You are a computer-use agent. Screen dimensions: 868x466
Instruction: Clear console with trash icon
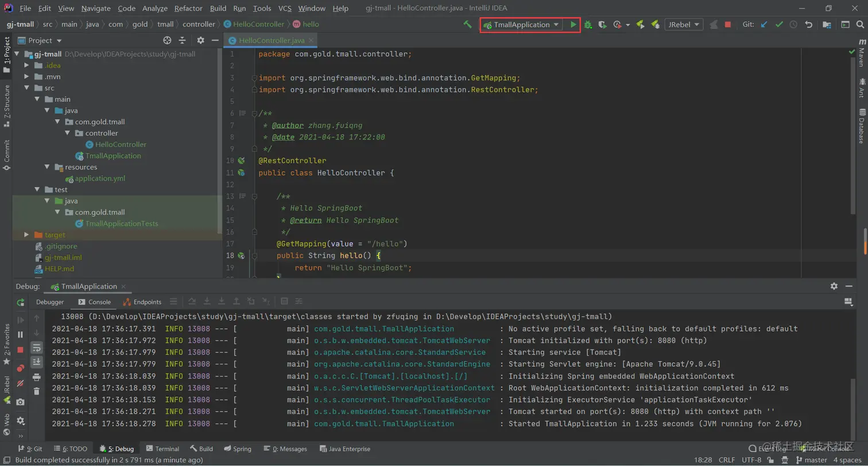pyautogui.click(x=37, y=391)
